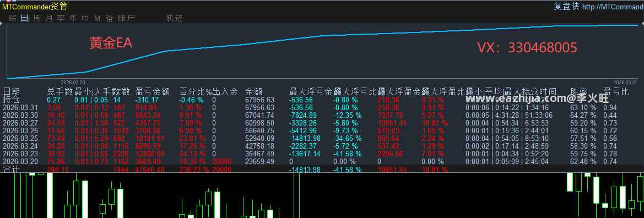Click the 合计 totals row label
The image size is (644, 218).
[11, 169]
